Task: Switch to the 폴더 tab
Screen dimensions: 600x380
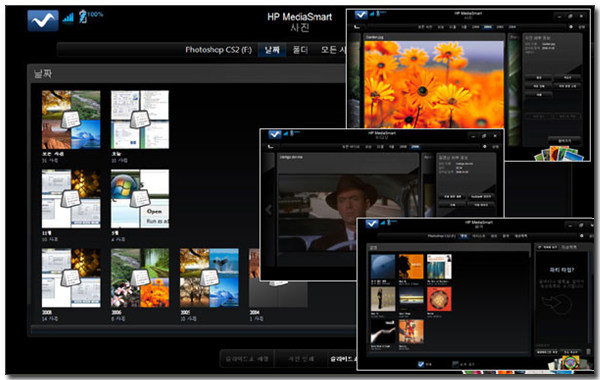Action: [x=300, y=50]
